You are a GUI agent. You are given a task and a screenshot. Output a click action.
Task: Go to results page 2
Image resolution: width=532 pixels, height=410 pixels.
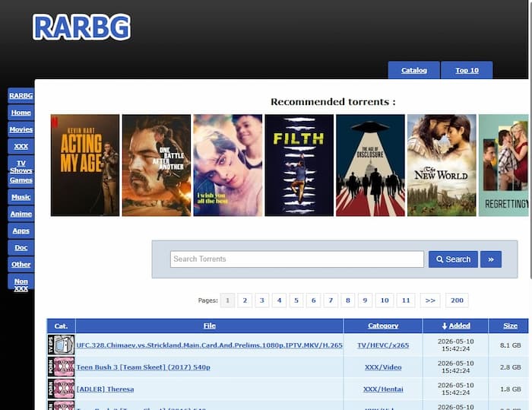(245, 300)
